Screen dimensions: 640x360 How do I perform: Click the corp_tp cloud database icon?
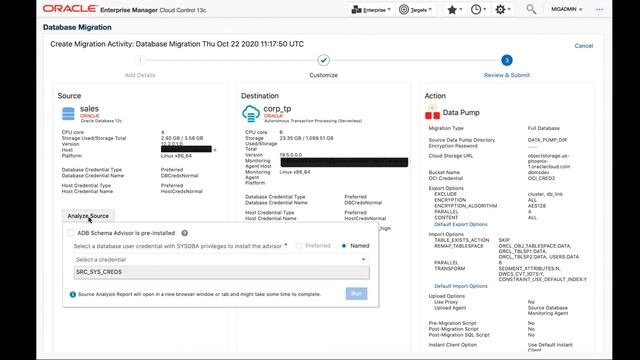pos(251,113)
